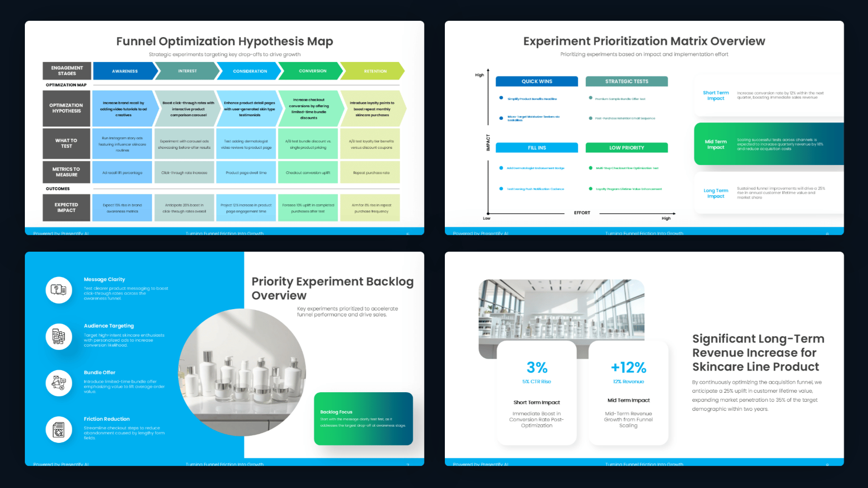Image resolution: width=868 pixels, height=488 pixels.
Task: Click the Optimization Hypothesis row label
Action: click(x=67, y=108)
